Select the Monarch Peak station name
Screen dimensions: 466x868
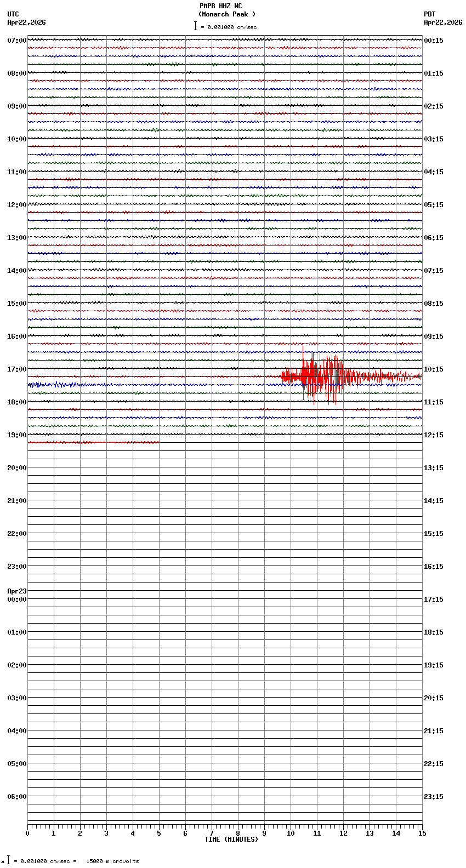point(227,14)
